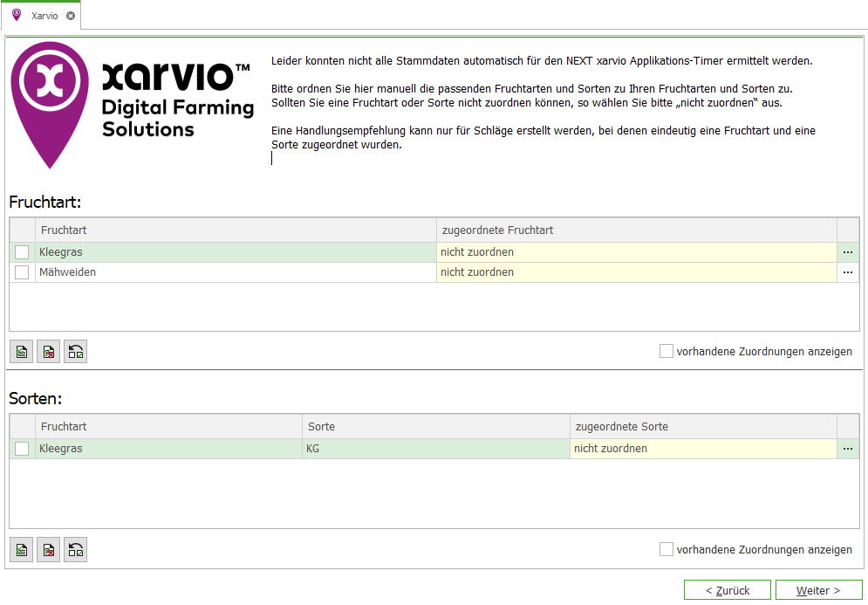The image size is (868, 605).
Task: Open the Fruchtart picker for Kleegras via the ellipsis
Action: tap(847, 251)
